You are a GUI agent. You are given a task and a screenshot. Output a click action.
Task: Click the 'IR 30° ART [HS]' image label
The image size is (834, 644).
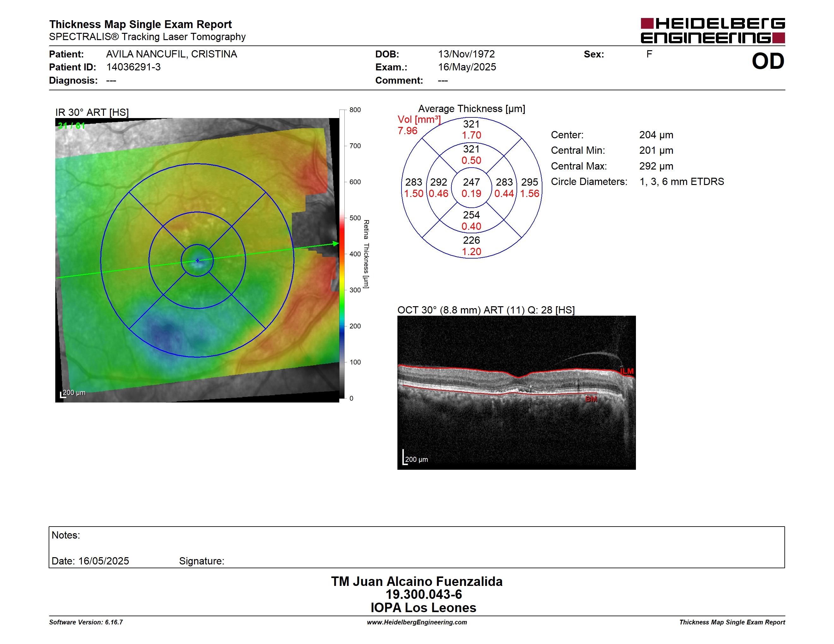coord(92,112)
